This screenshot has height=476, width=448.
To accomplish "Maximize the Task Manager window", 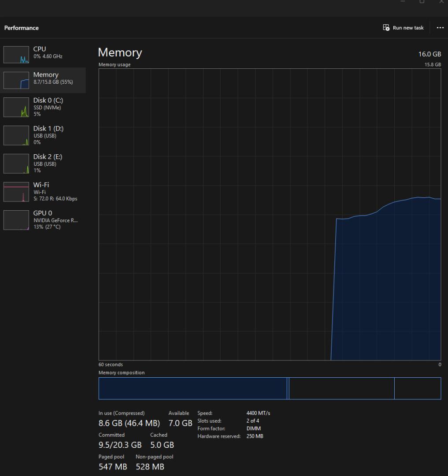I will (422, 2).
